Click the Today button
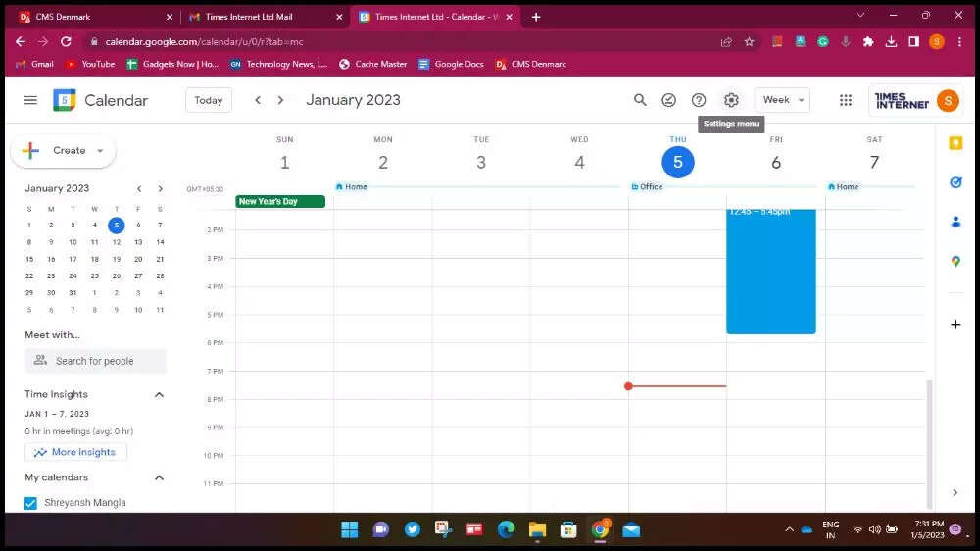 click(x=208, y=100)
